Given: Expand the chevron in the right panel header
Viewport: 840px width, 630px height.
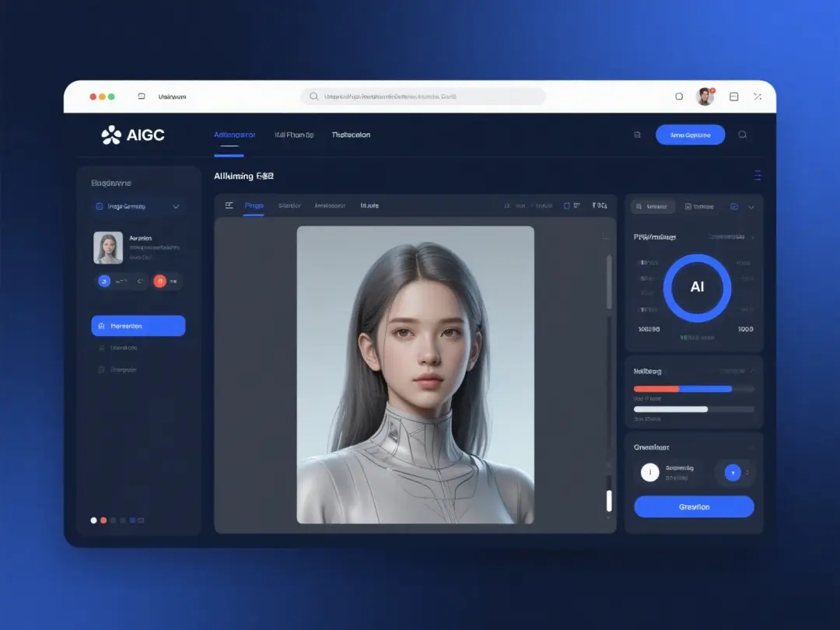Looking at the screenshot, I should pyautogui.click(x=751, y=207).
